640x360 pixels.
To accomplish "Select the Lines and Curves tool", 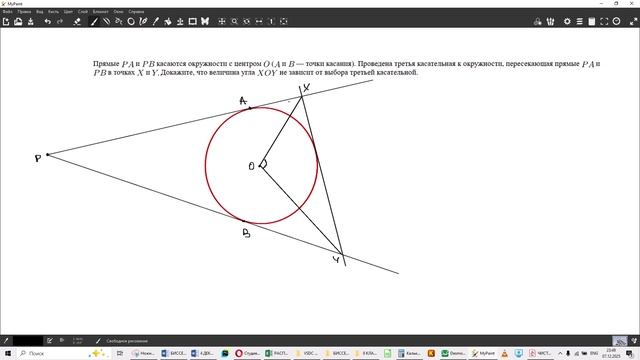I will [x=106, y=21].
